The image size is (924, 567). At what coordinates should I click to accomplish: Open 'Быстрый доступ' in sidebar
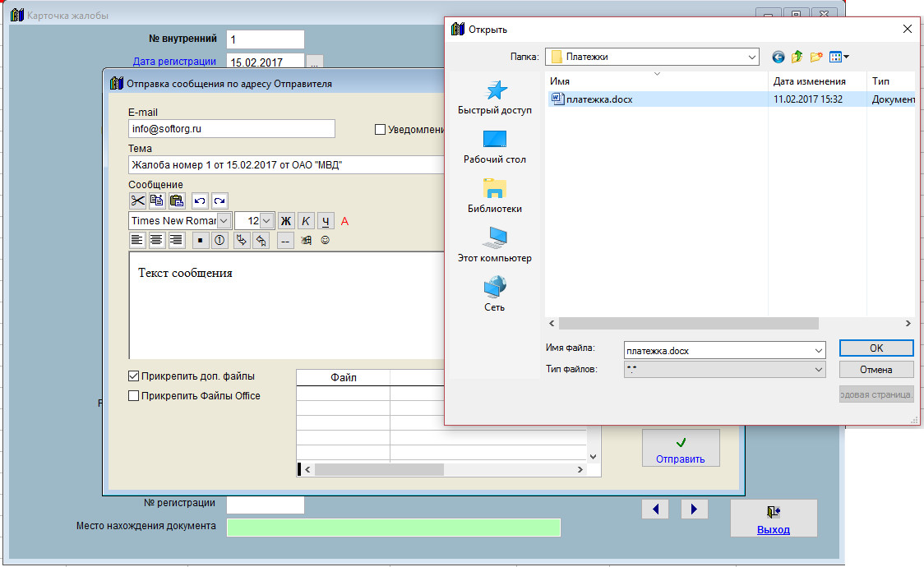pyautogui.click(x=494, y=98)
